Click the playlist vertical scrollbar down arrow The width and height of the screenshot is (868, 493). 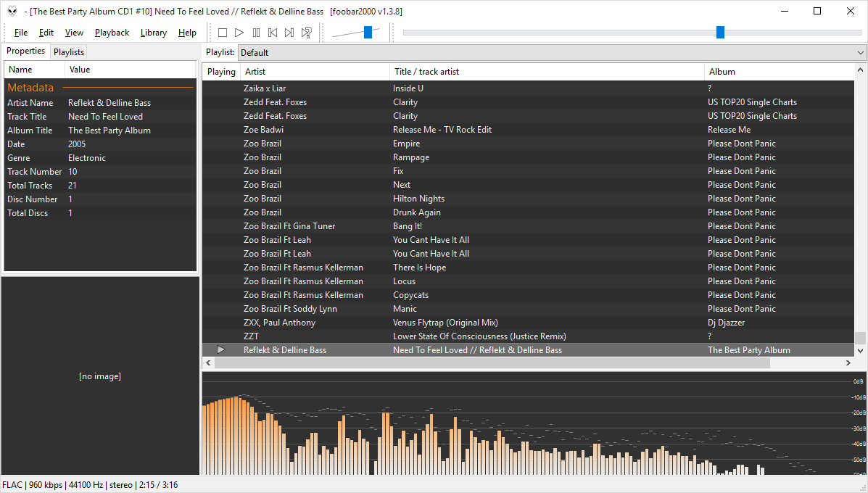(860, 350)
